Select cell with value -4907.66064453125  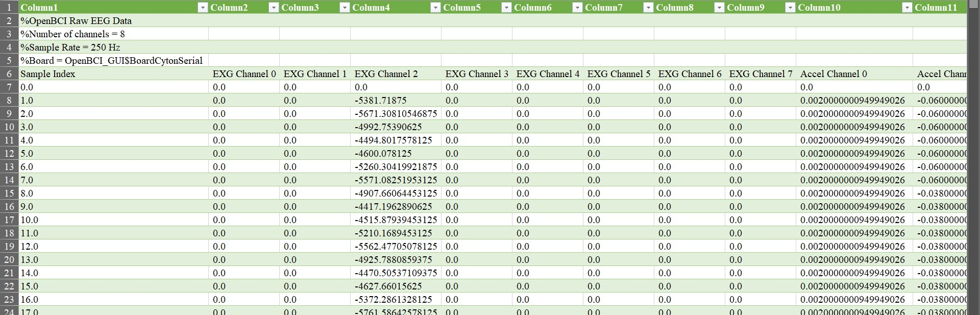tap(396, 193)
